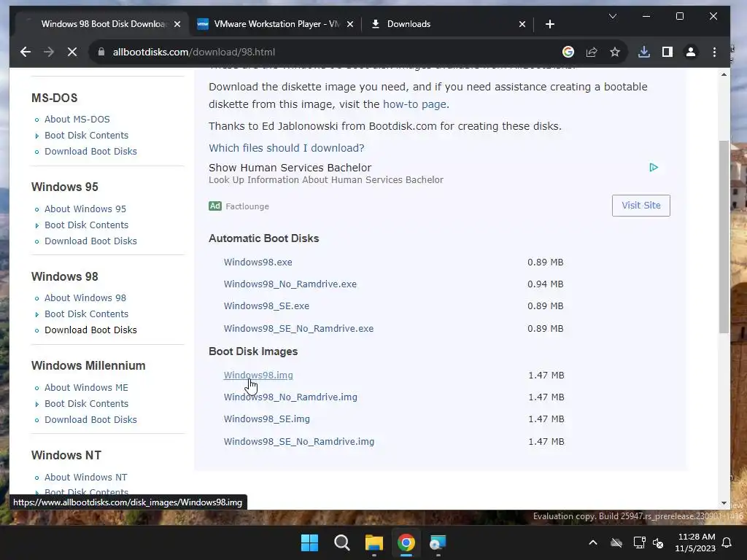Close the Windows 98 Boot Disk tab
This screenshot has height=560, width=747.
177,24
